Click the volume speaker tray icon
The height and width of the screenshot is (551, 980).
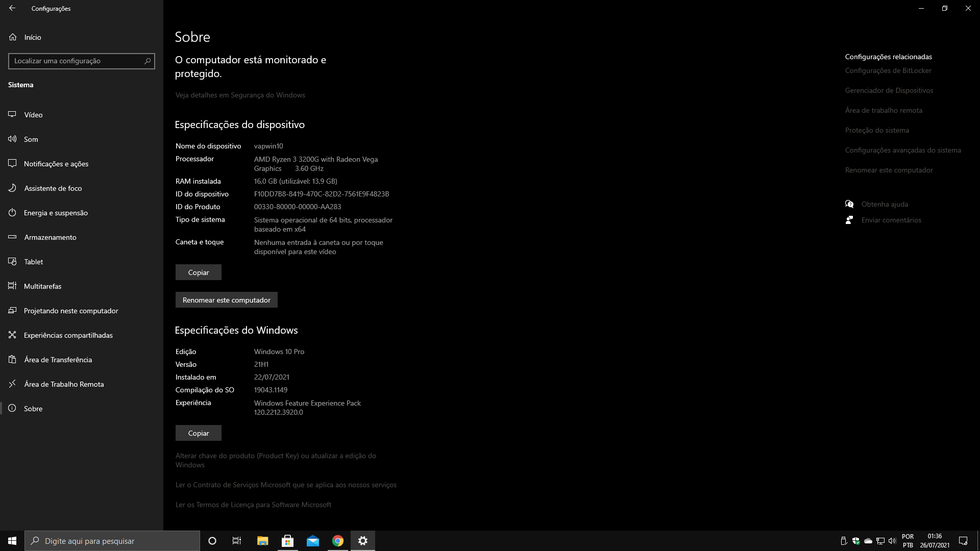click(892, 541)
